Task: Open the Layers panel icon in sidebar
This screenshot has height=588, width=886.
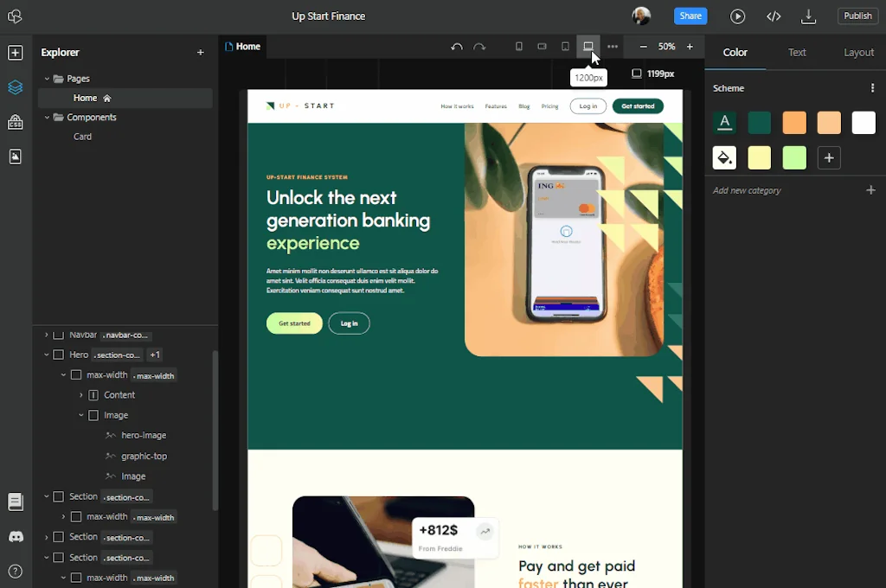Action: click(16, 87)
